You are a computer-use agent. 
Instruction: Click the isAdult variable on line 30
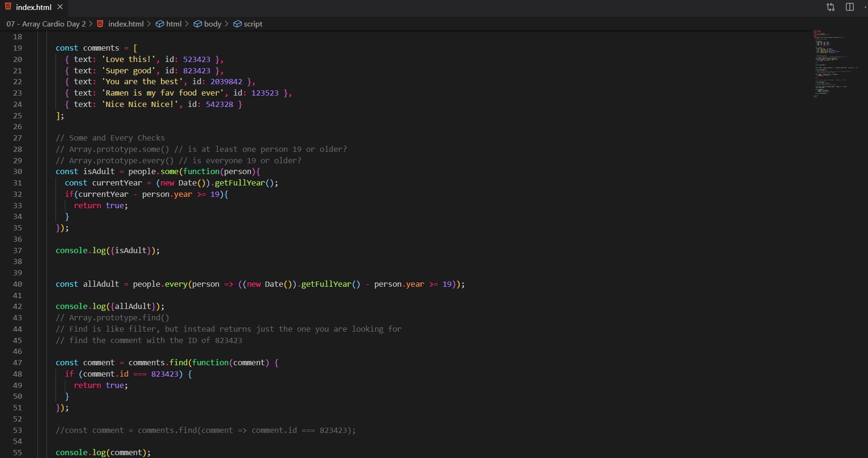[x=99, y=171]
